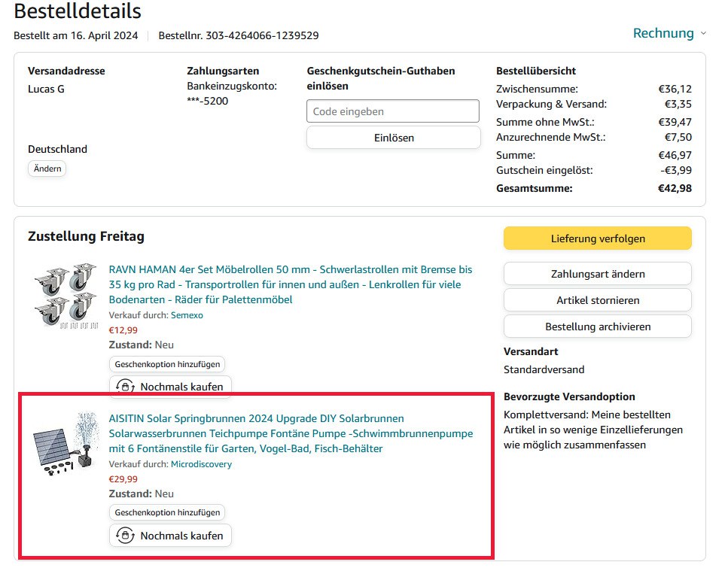The image size is (728, 568).
Task: Visit the Microdiscovery seller link
Action: tap(201, 464)
